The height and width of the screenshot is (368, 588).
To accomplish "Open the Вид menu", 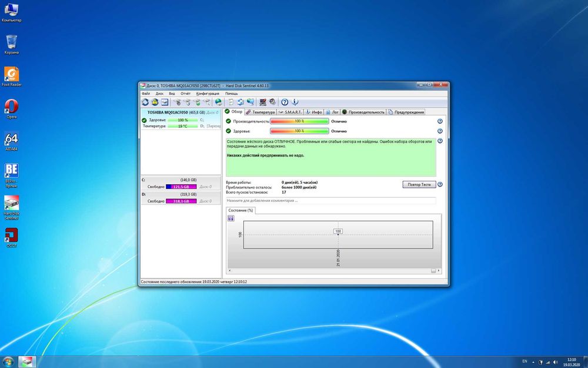I will tap(172, 94).
